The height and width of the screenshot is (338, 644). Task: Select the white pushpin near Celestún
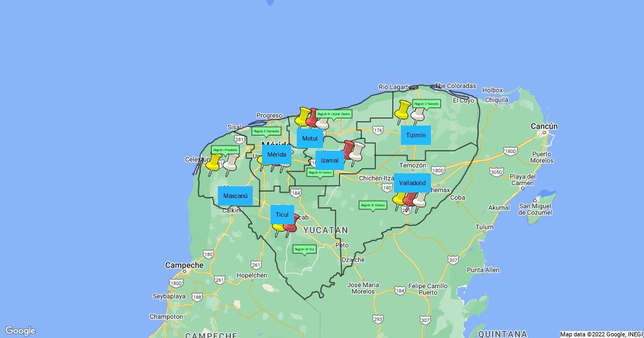pyautogui.click(x=231, y=162)
